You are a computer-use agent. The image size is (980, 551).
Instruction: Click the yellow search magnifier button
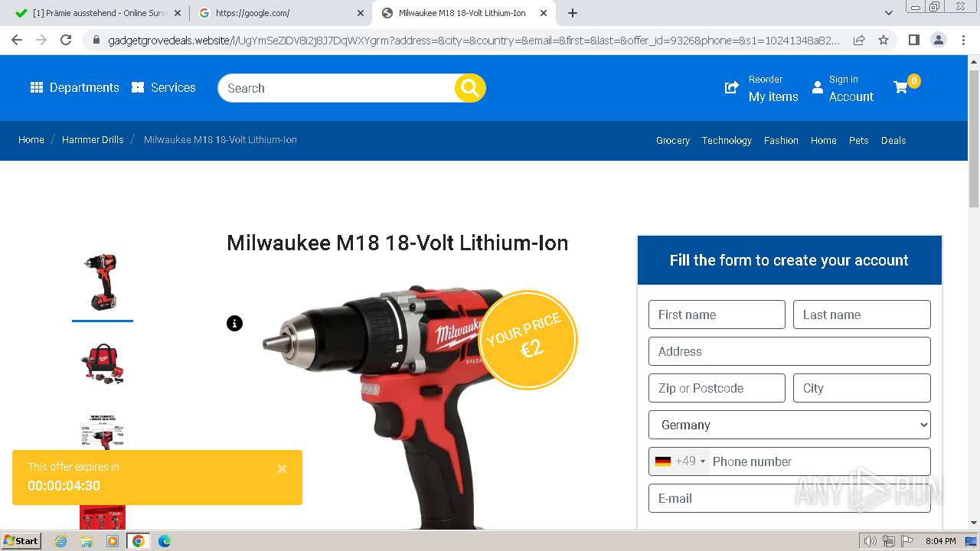pos(470,88)
